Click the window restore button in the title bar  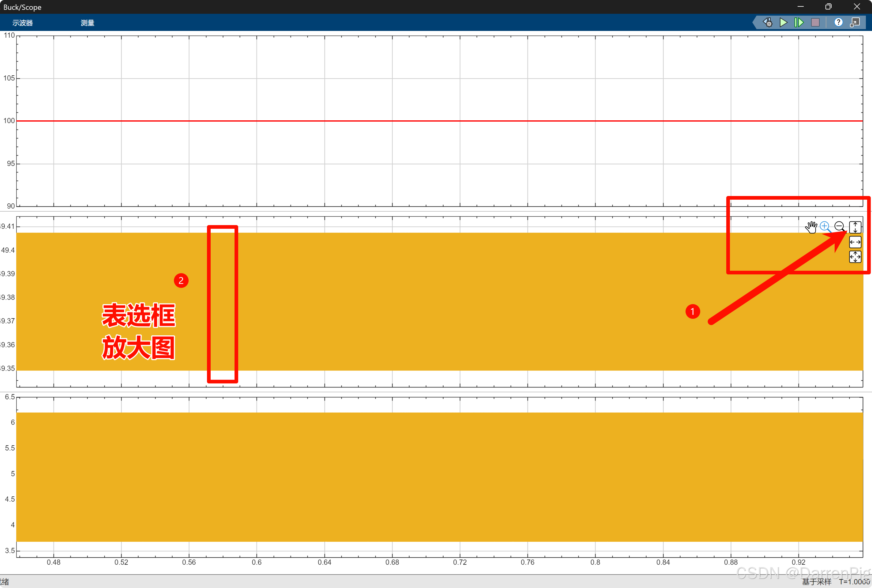coord(828,7)
